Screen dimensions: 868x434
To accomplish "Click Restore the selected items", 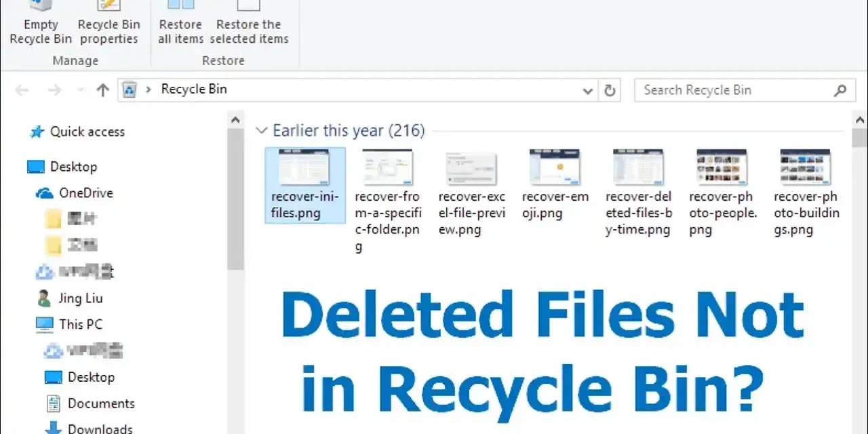I will pyautogui.click(x=248, y=22).
